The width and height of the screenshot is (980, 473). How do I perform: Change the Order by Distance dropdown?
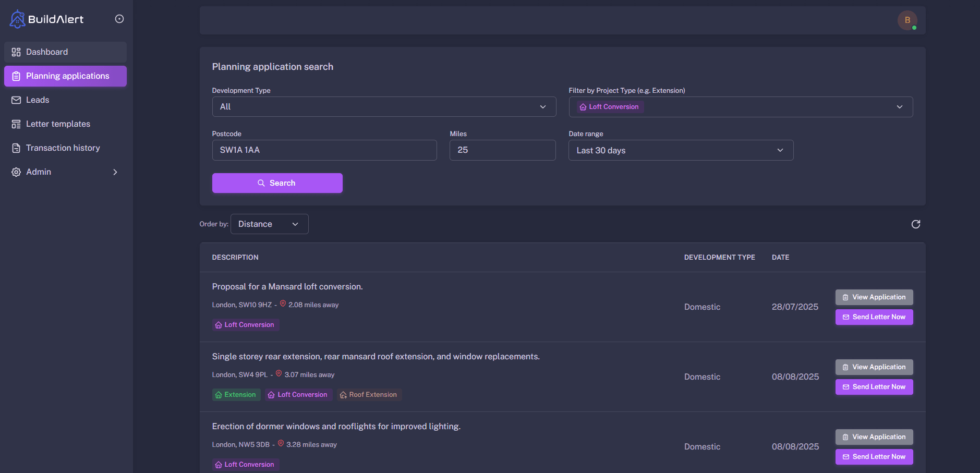pos(269,224)
